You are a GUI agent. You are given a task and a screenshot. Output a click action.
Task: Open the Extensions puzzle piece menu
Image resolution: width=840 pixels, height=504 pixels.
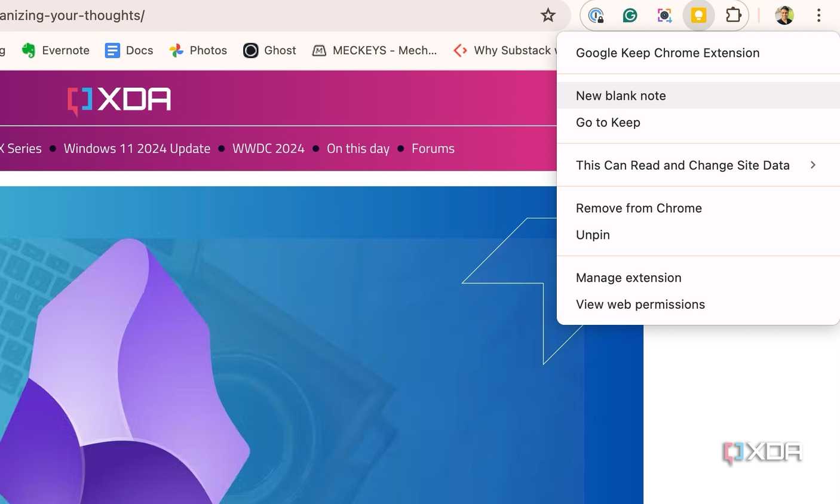coord(733,16)
